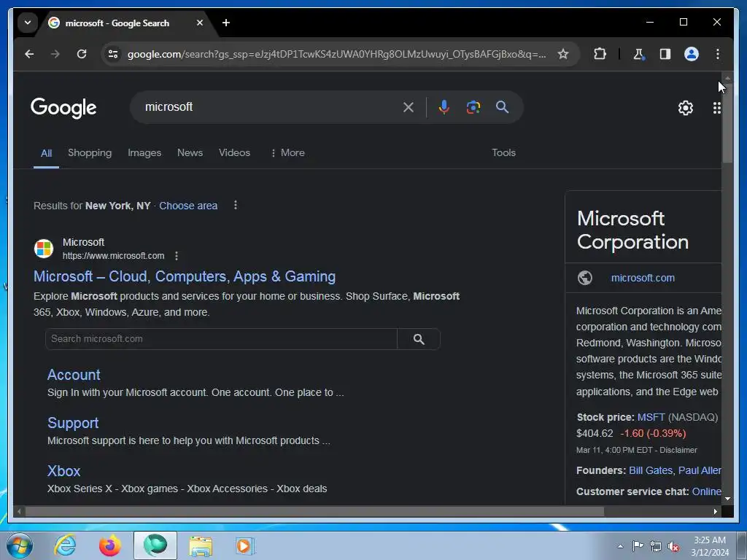The height and width of the screenshot is (560, 747).
Task: Open Microsoft – Cloud, Computers, Apps & Gaming
Action: pyautogui.click(x=185, y=276)
